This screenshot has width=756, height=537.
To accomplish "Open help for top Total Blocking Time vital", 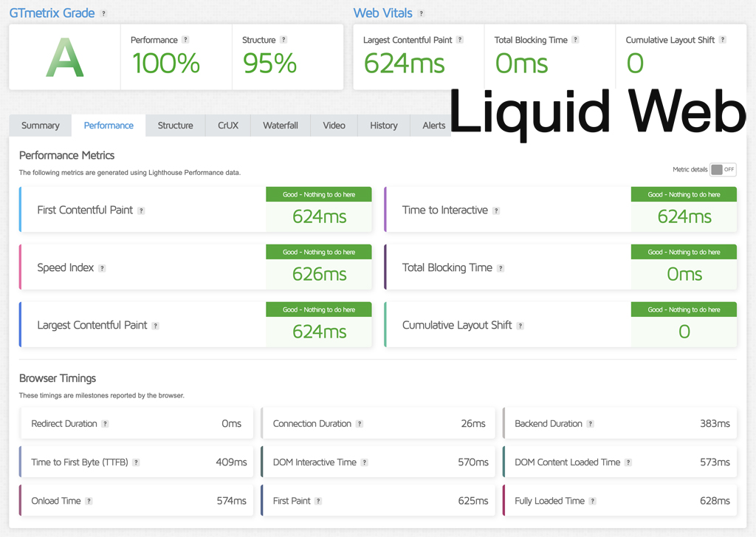I will (574, 40).
